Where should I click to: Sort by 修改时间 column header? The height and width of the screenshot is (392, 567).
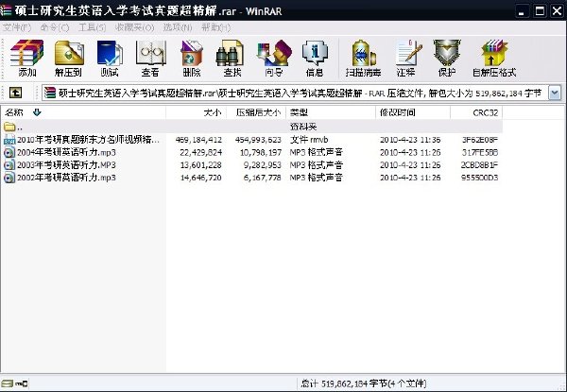click(413, 112)
